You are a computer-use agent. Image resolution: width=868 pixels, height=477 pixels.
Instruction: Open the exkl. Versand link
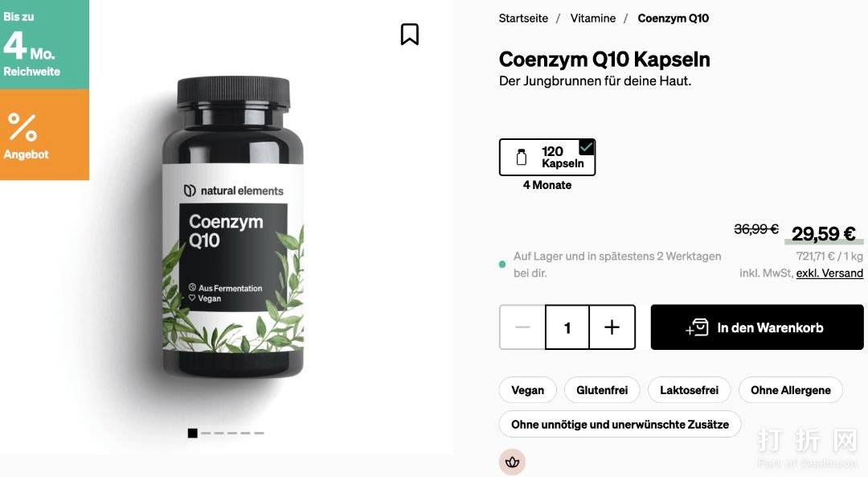click(829, 273)
